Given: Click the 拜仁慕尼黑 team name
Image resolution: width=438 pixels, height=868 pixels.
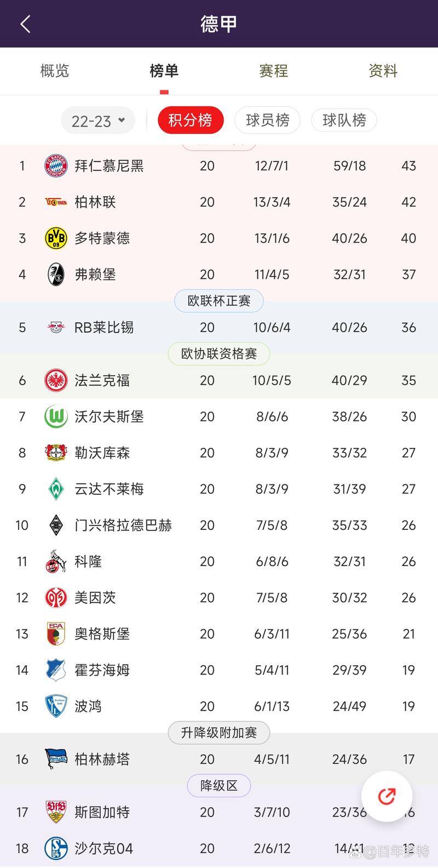Looking at the screenshot, I should pyautogui.click(x=110, y=165).
